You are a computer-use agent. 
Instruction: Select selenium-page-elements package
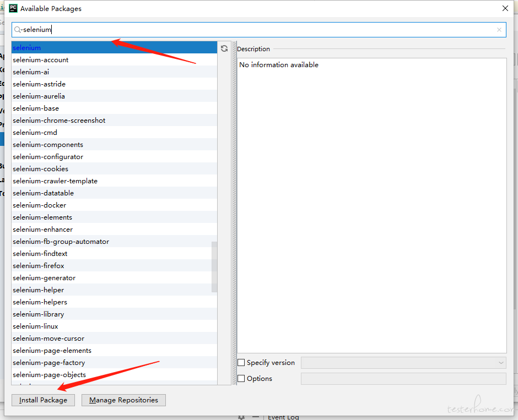pos(114,351)
